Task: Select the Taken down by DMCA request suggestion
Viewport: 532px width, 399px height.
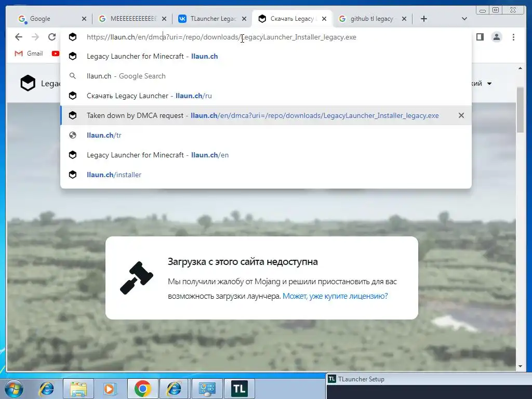Action: 265,115
